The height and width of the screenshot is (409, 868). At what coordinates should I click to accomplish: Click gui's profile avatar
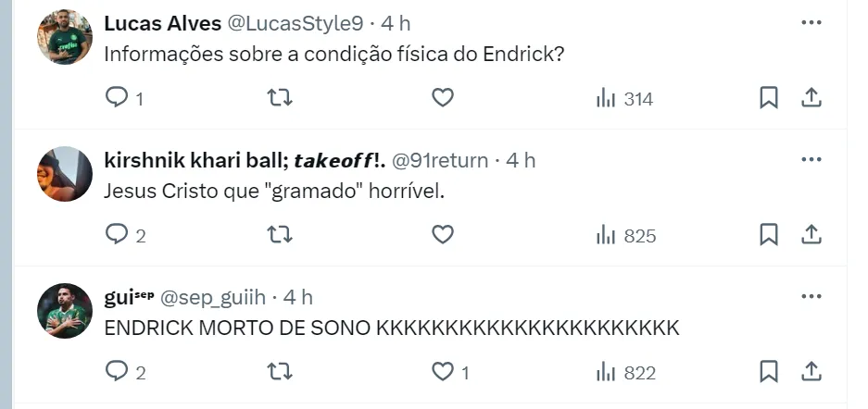point(65,310)
